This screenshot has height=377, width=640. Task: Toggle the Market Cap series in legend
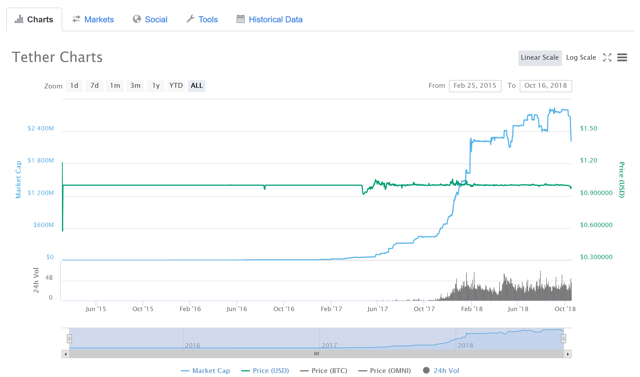206,370
